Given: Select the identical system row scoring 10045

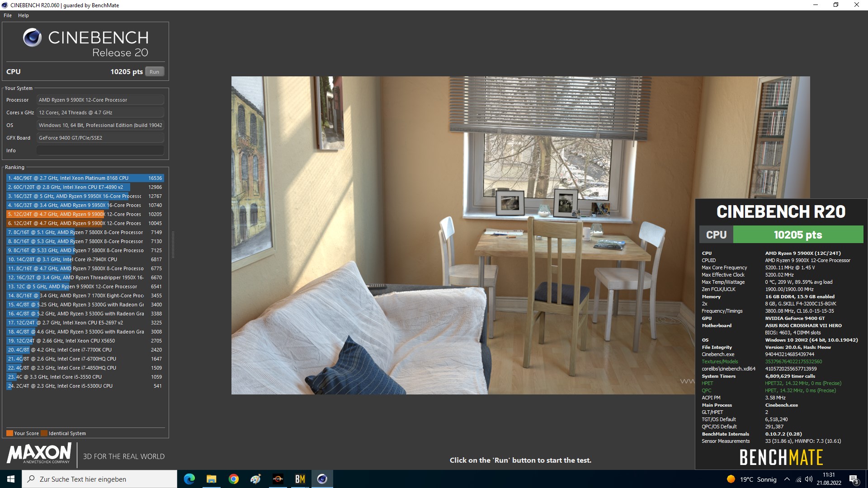Looking at the screenshot, I should pyautogui.click(x=85, y=223).
